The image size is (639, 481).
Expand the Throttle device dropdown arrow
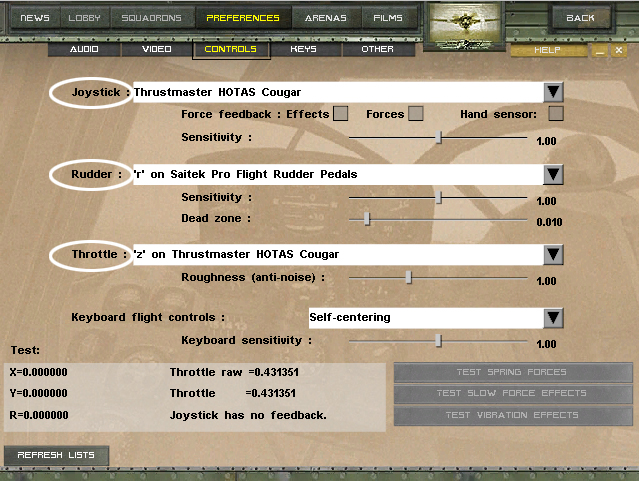point(553,254)
